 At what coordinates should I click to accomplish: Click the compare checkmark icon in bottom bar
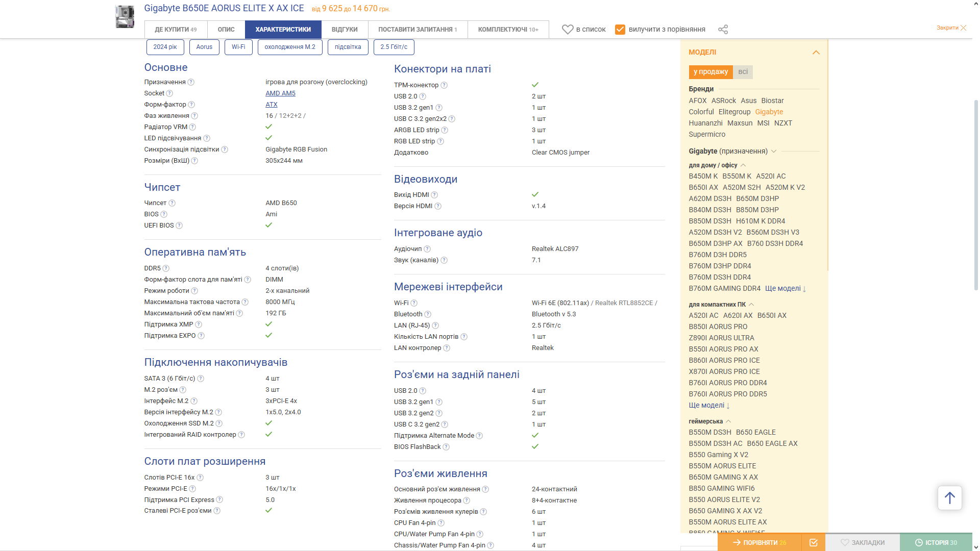(x=814, y=542)
